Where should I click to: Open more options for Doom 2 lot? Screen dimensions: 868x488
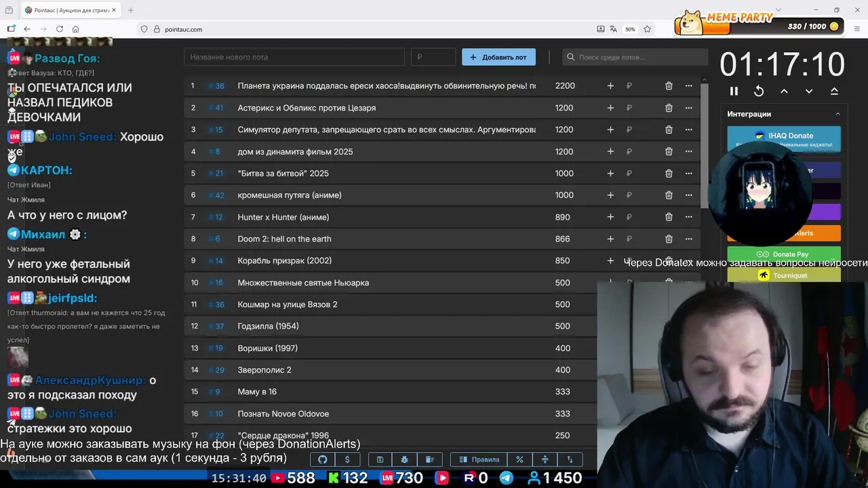[689, 239]
